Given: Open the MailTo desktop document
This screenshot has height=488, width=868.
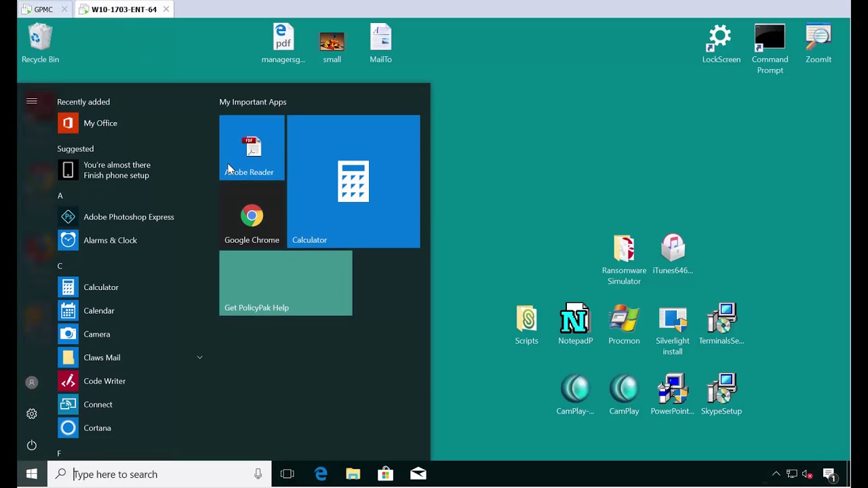Looking at the screenshot, I should coord(380,43).
